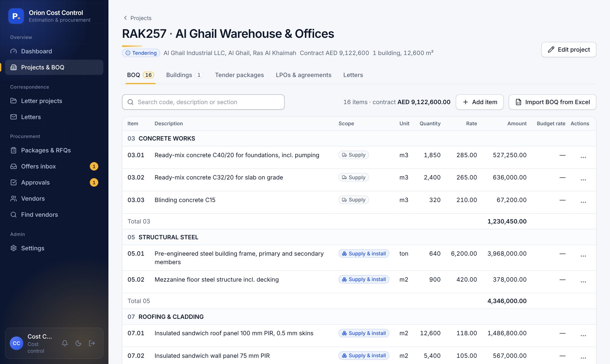Screen dimensions: 610x364
Task: Switch to the Tender packages tab
Action: coord(239,75)
